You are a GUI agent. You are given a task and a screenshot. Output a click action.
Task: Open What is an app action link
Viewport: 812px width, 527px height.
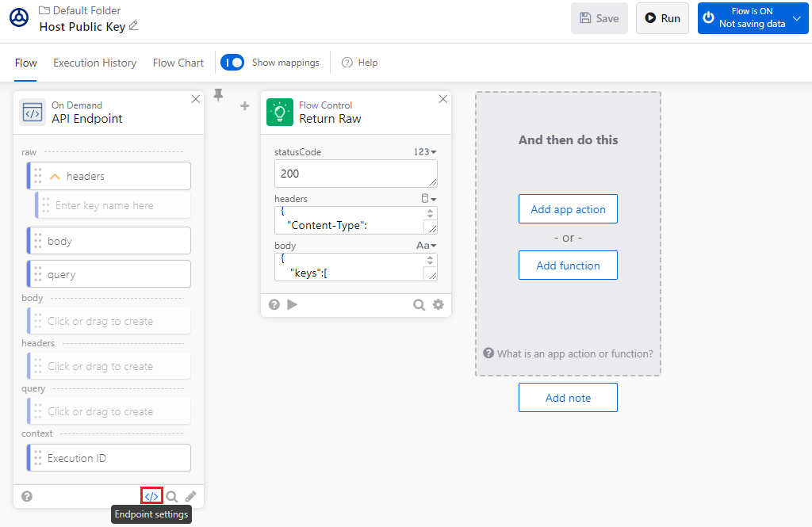pos(575,353)
